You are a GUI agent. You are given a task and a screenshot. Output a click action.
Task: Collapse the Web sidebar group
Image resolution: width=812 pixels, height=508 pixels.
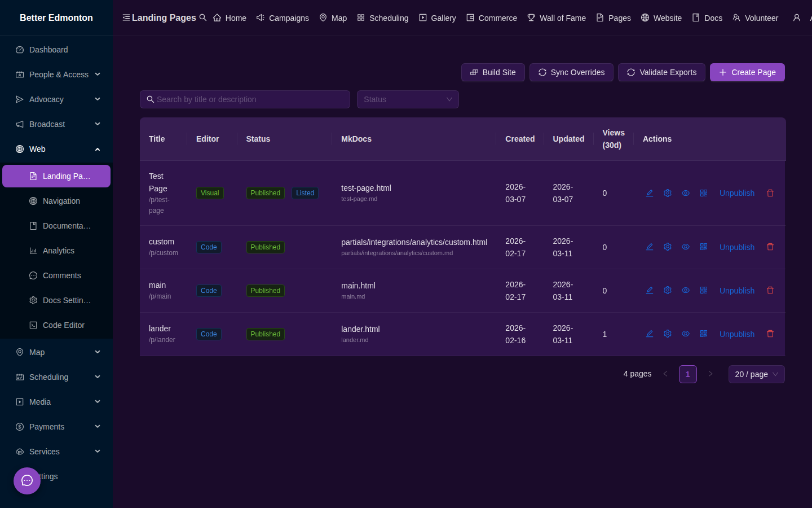point(56,149)
